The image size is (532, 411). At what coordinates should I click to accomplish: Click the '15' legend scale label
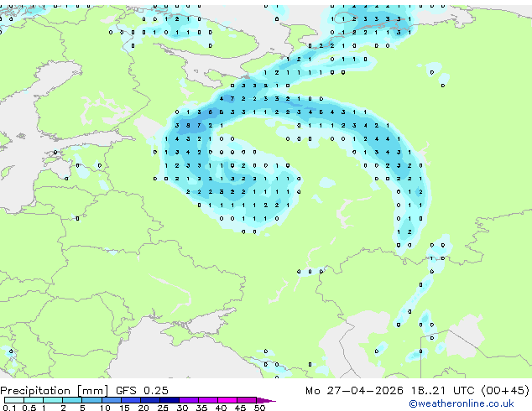pyautogui.click(x=124, y=408)
